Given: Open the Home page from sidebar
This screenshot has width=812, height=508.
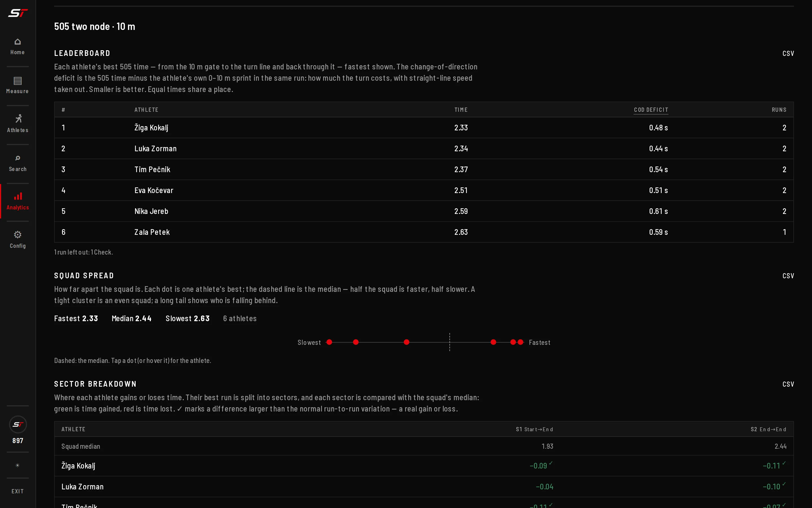Looking at the screenshot, I should [17, 46].
